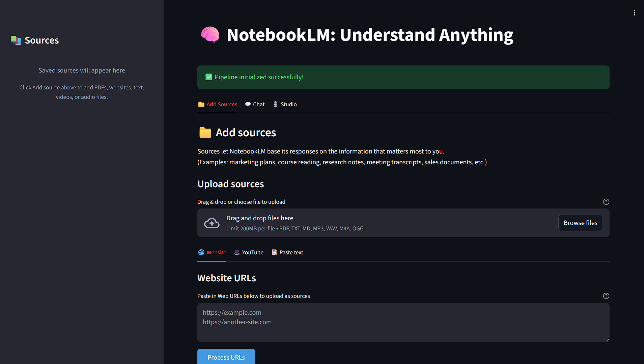Click the 'Limit 200MB per file' text
This screenshot has height=364, width=644.
(251, 229)
